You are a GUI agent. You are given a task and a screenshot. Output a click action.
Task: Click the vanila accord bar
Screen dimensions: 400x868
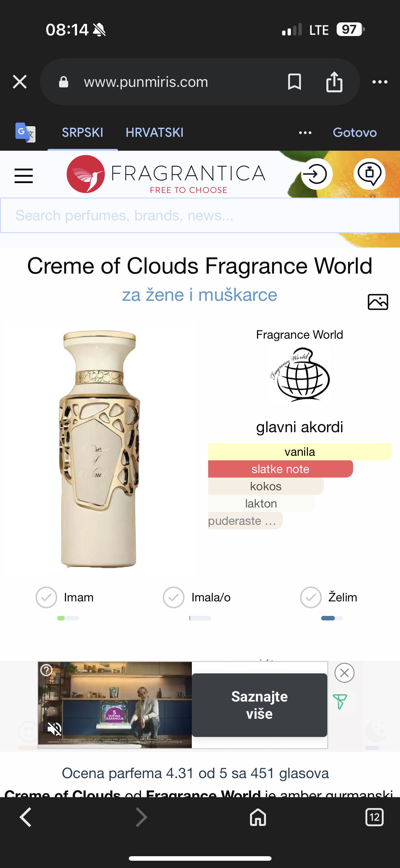tap(299, 452)
